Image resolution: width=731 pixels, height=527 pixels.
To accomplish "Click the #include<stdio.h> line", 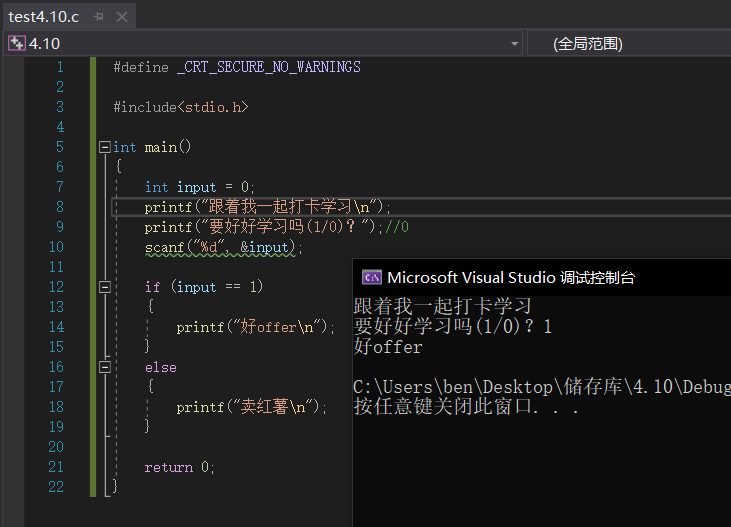I will tap(181, 107).
